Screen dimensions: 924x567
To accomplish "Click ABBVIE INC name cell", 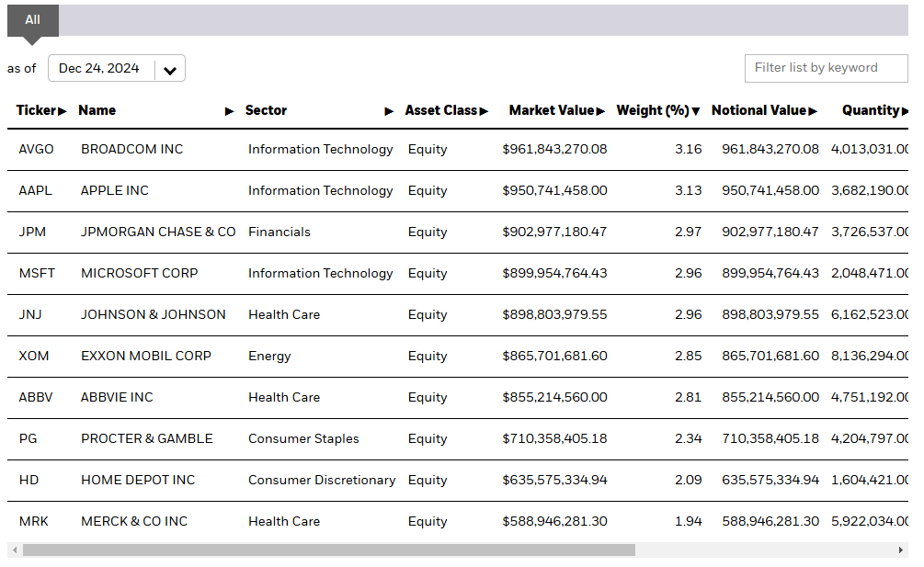I will pyautogui.click(x=117, y=397).
